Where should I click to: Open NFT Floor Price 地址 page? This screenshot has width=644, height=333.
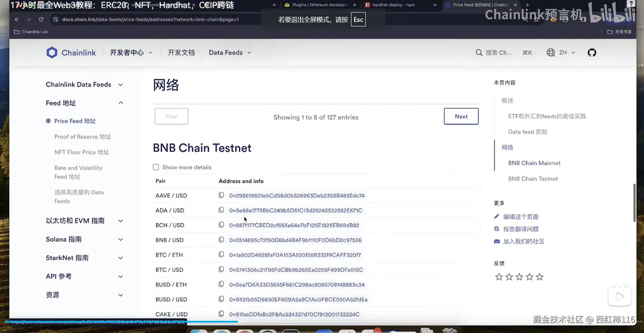pyautogui.click(x=82, y=152)
